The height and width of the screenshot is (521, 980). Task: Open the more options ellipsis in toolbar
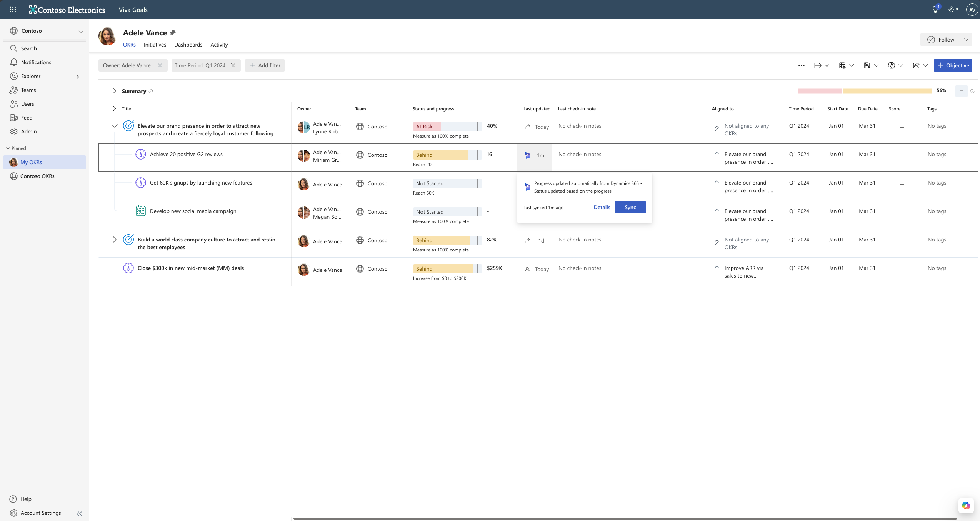801,65
